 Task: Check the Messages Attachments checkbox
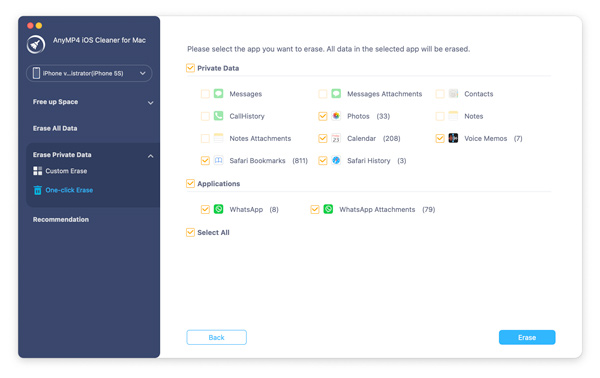click(x=323, y=94)
